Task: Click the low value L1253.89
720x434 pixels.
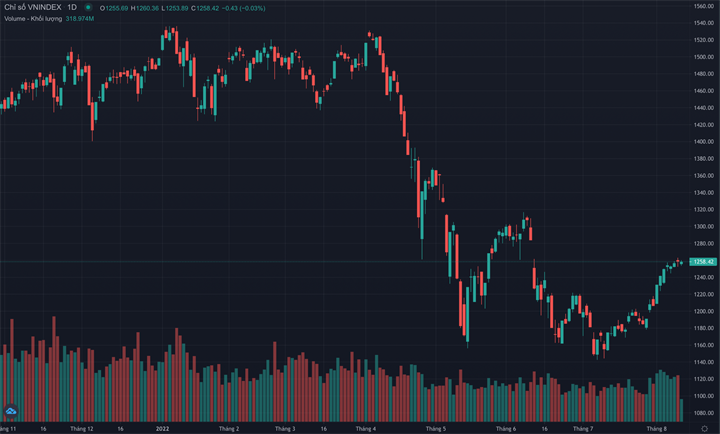Action: pos(175,8)
